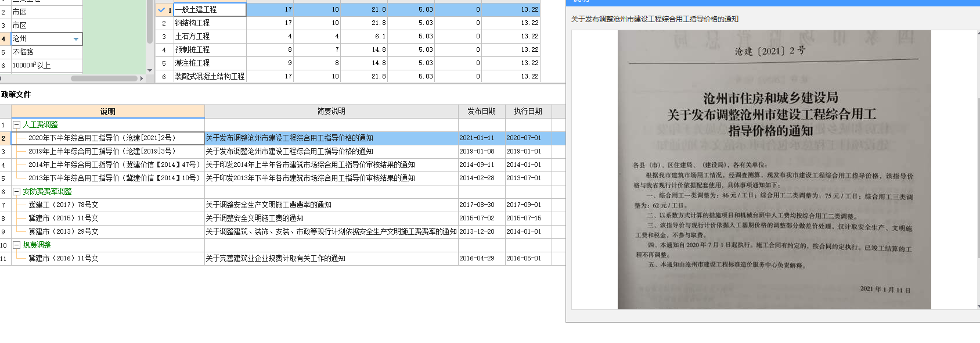Image resolution: width=980 pixels, height=343 pixels.
Task: Click the preview title 关于发布调整沧州市建设工程综合用工指导价格的通知
Action: [x=655, y=19]
